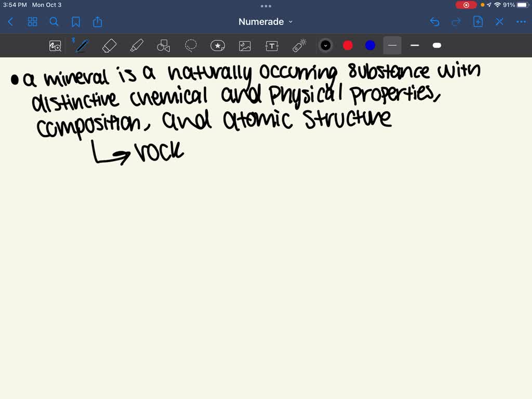Open the Share menu

pos(98,22)
